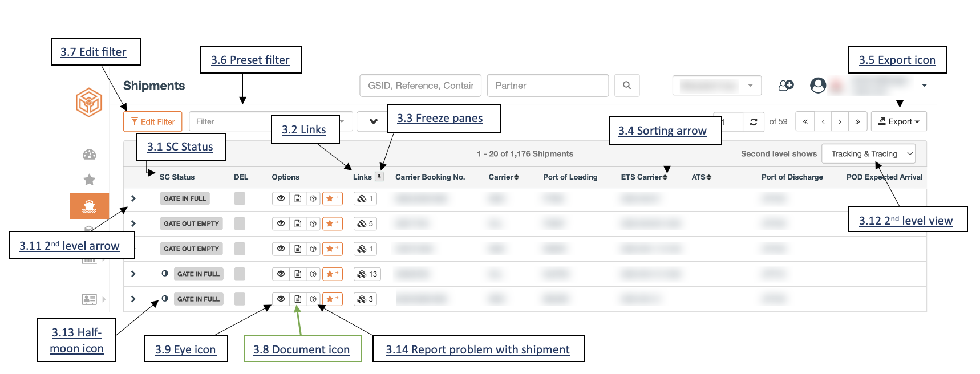Open document icon in the 3-links row
Screen dimensions: 980x374
(298, 299)
